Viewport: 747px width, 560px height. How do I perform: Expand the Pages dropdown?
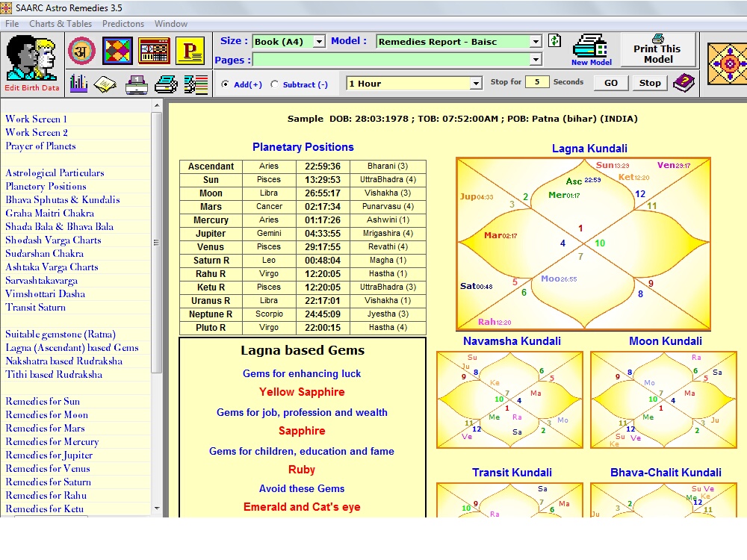(x=536, y=60)
